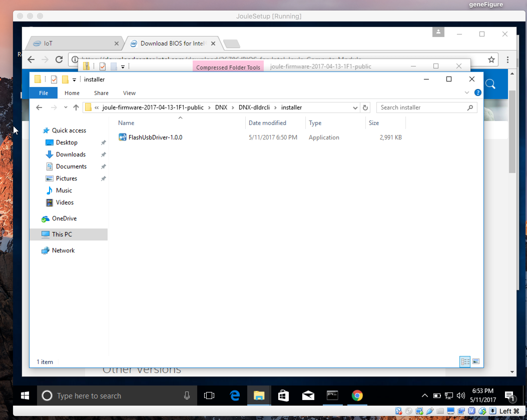Refresh the installer folder view
This screenshot has width=527, height=420.
point(365,107)
